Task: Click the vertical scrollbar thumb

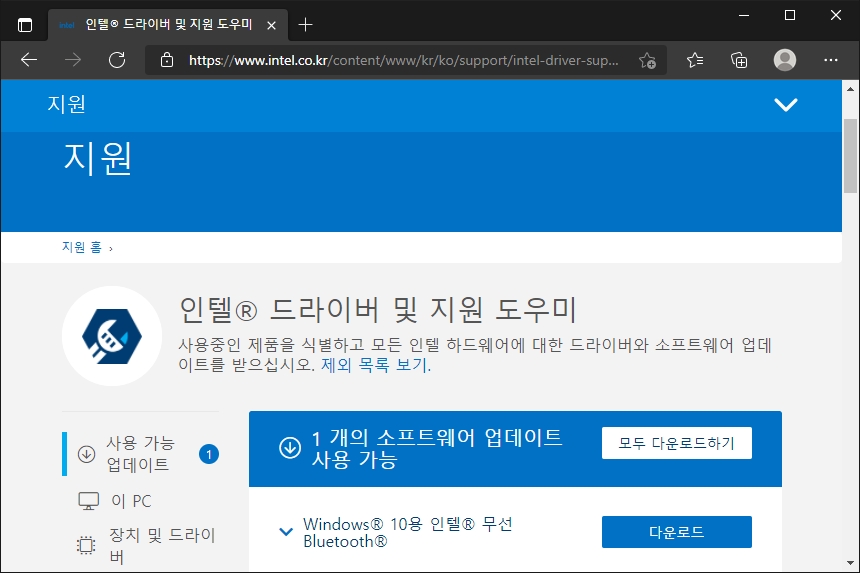Action: (x=850, y=156)
